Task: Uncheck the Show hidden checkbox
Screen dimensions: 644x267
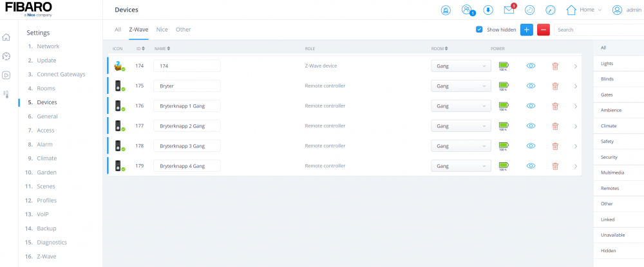Action: click(479, 30)
